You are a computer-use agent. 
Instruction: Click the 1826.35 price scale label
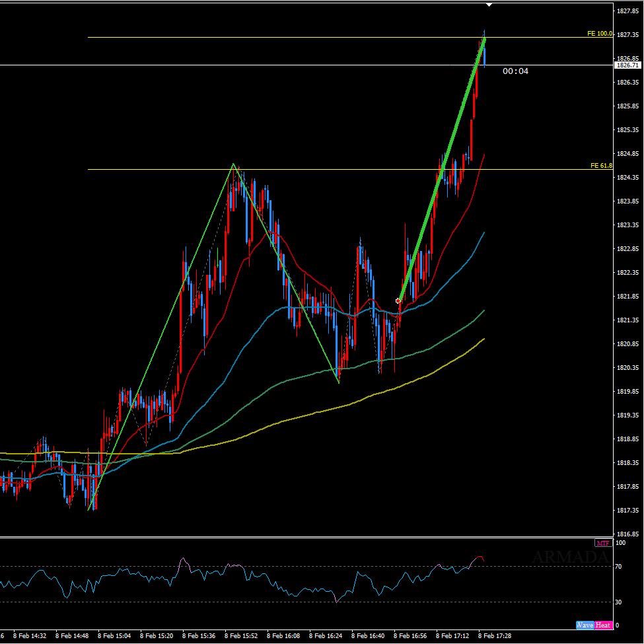tap(628, 83)
